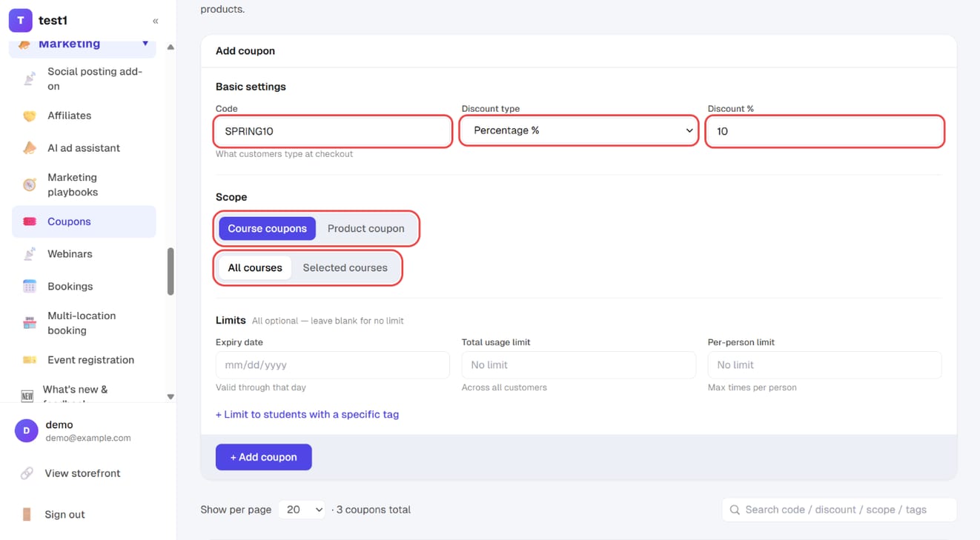
Task: Click the Affiliates handshake icon
Action: click(x=30, y=116)
